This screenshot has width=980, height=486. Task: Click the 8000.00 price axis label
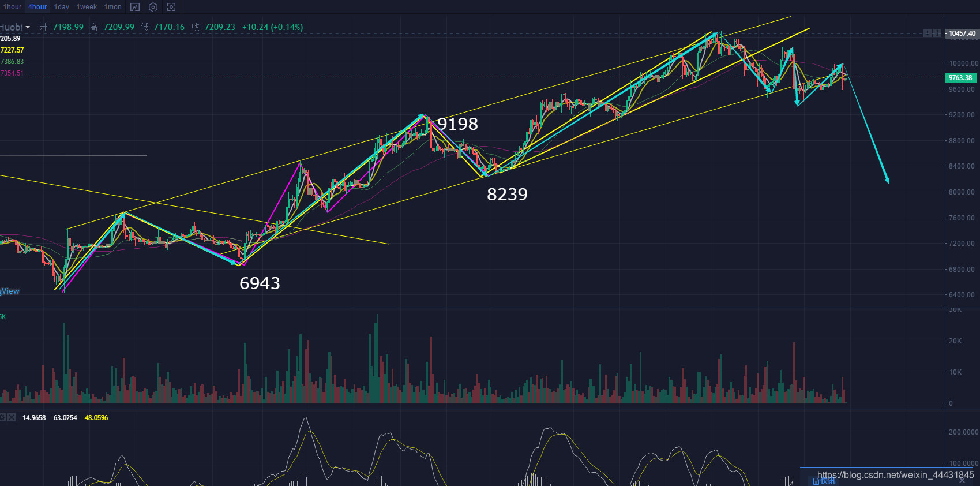coord(962,192)
